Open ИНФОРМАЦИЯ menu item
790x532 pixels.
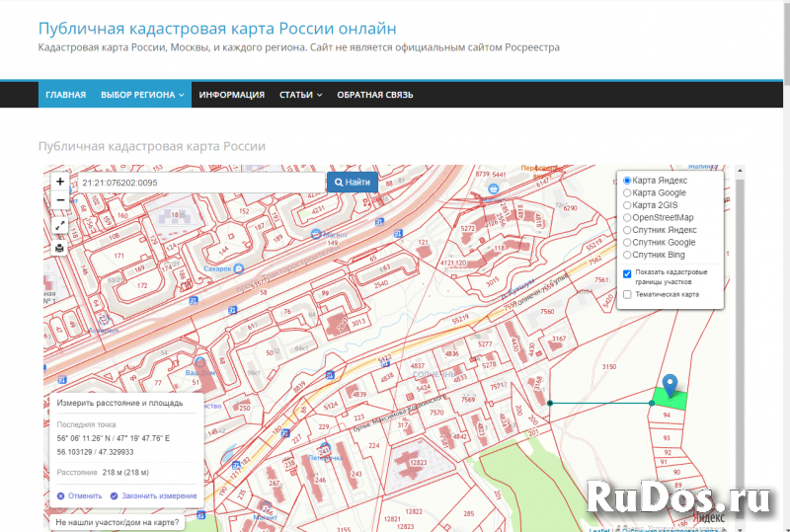232,95
